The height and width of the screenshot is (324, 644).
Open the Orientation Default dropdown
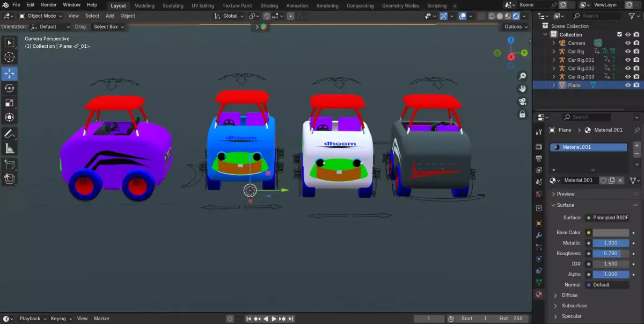pyautogui.click(x=50, y=26)
